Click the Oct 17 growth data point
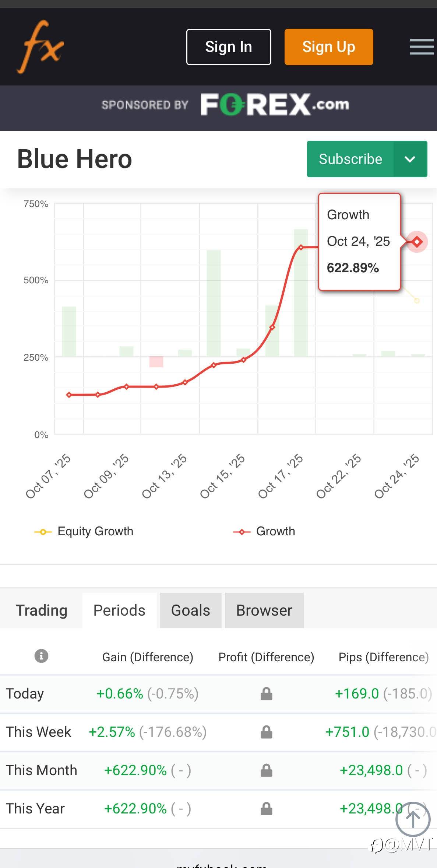This screenshot has width=437, height=868. (301, 247)
